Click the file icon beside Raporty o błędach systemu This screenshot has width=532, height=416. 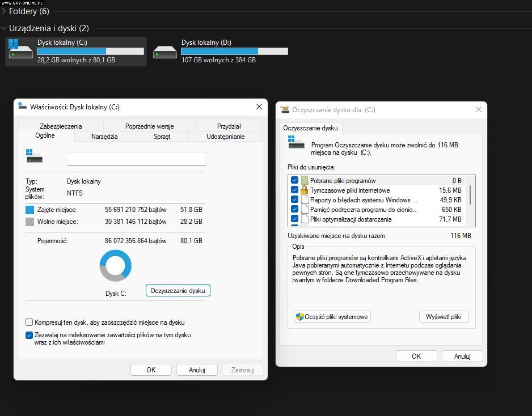[305, 199]
